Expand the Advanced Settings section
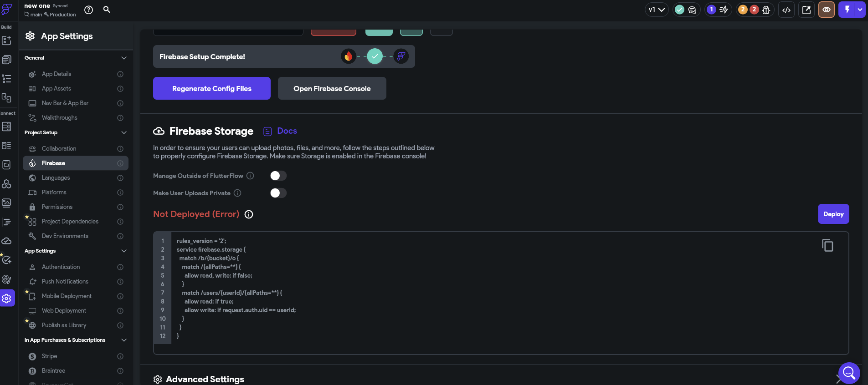This screenshot has height=385, width=868. pos(839,379)
